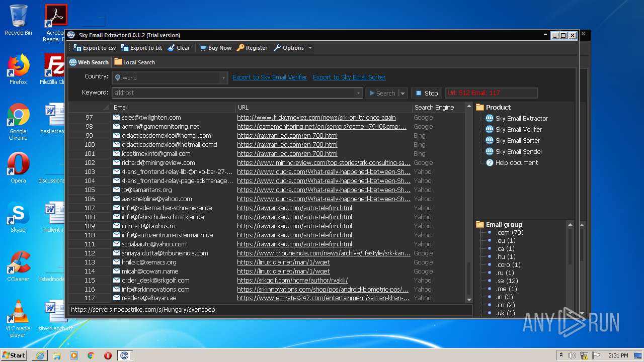Open Acrobat Reader desktop shortcut
Viewport: 644px width, 362px height.
pyautogui.click(x=55, y=23)
